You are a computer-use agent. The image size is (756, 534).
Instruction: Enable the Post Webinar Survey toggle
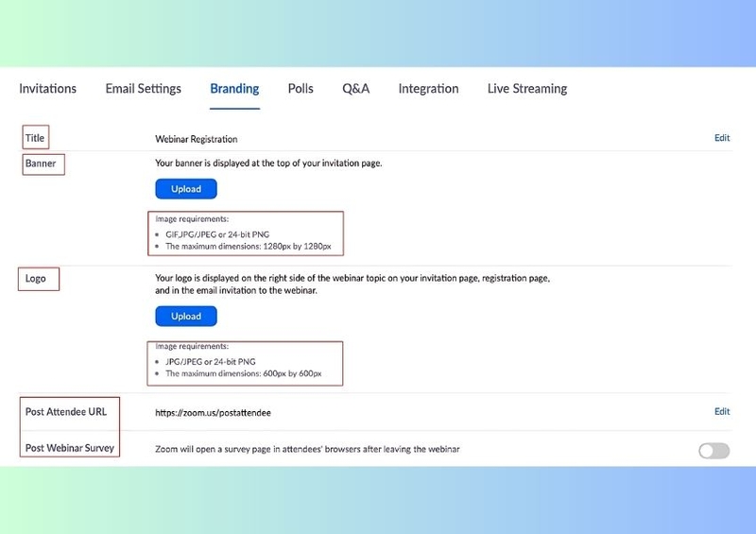(x=713, y=451)
